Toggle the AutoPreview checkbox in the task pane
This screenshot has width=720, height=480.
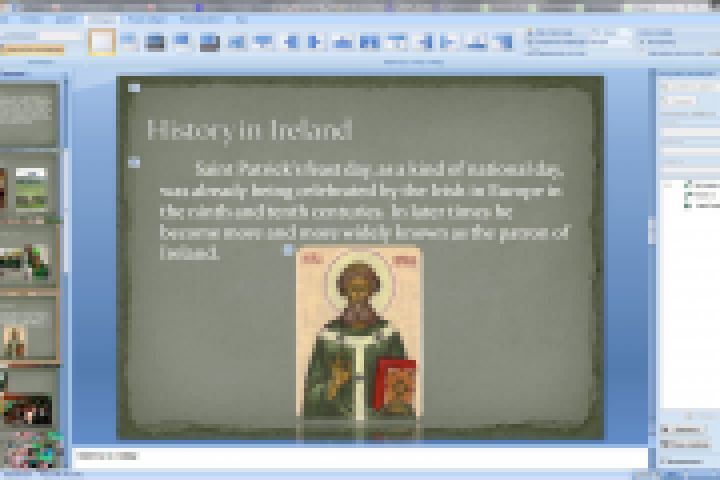point(664,461)
